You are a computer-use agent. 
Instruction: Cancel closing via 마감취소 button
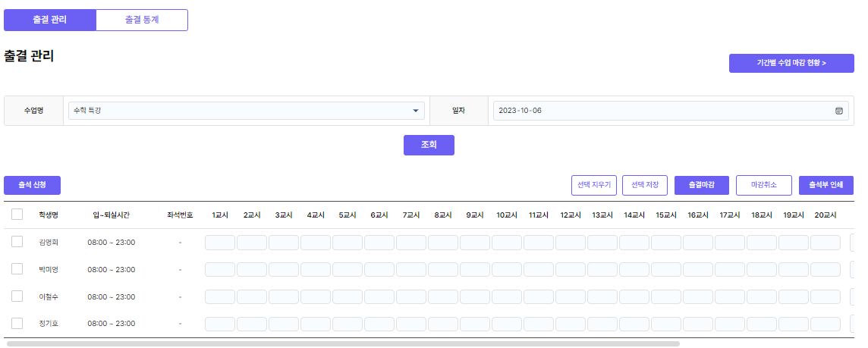coord(764,185)
